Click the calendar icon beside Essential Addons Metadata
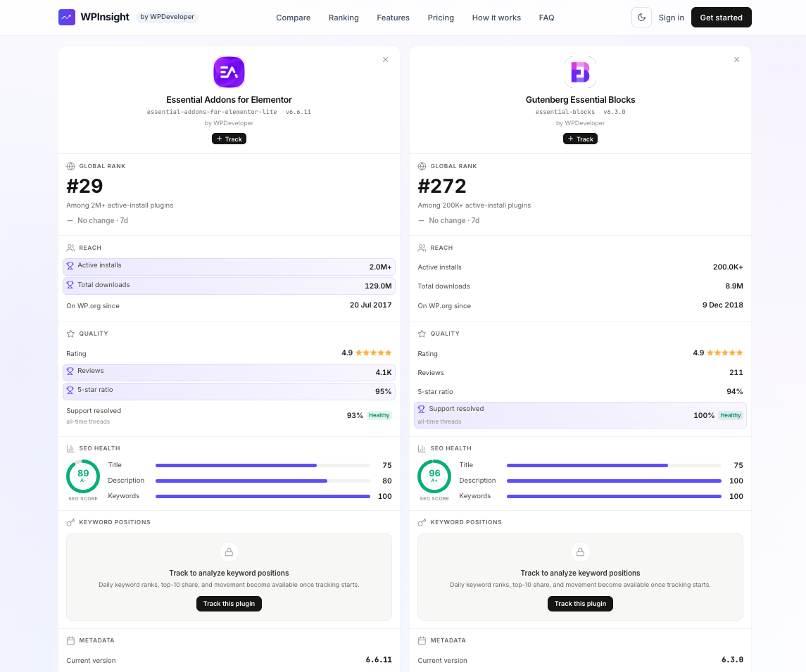This screenshot has height=672, width=806. click(70, 640)
